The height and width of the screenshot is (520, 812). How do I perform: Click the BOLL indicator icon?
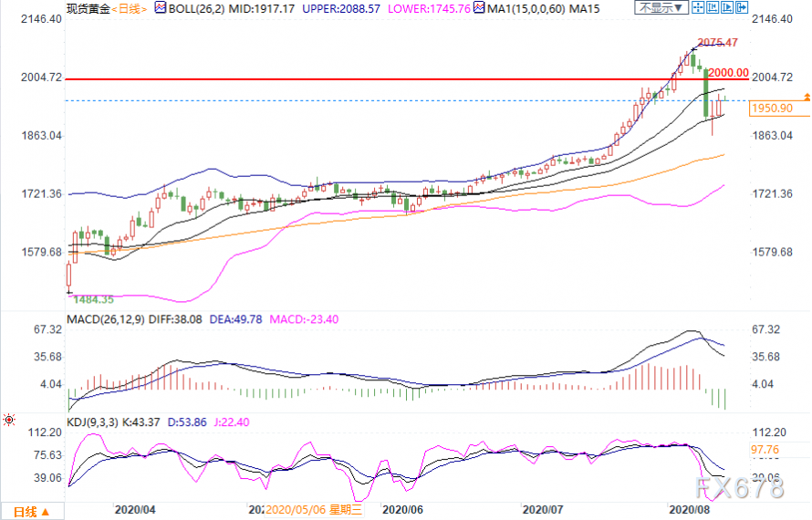coord(161,8)
